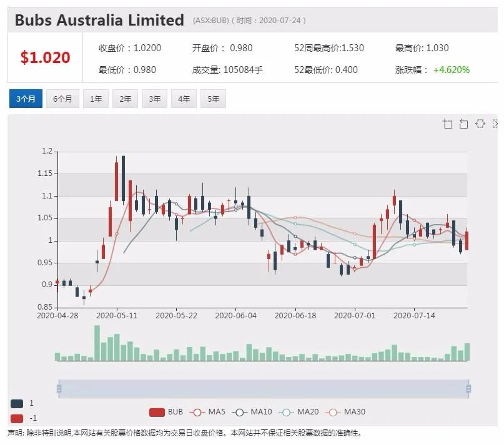
Task: Click the 2020-06-04 x-axis label
Action: (236, 316)
